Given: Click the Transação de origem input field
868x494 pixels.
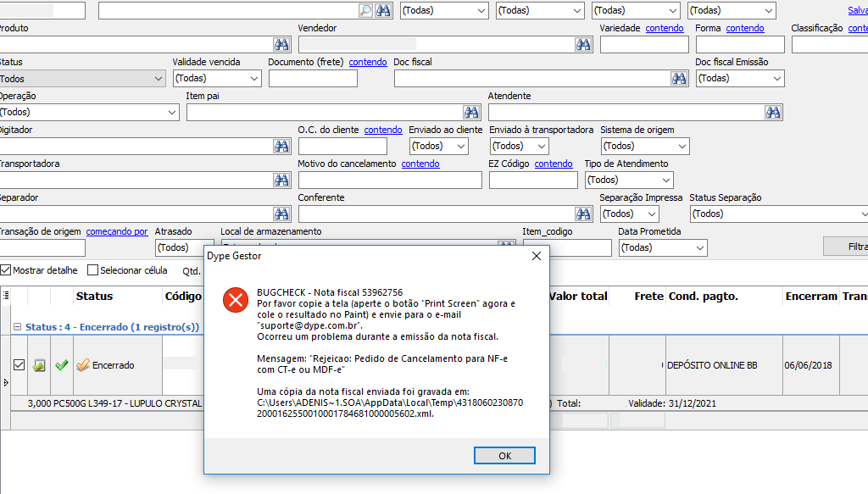Looking at the screenshot, I should (x=42, y=247).
